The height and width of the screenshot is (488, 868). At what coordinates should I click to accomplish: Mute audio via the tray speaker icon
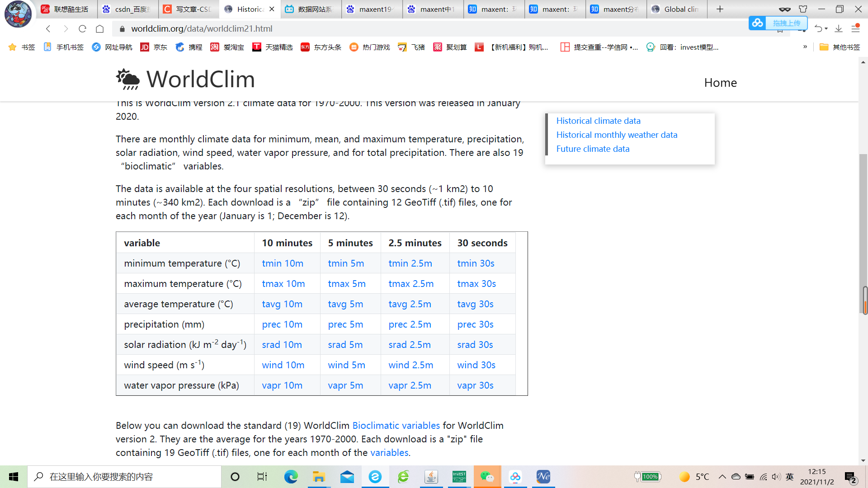pos(776,476)
